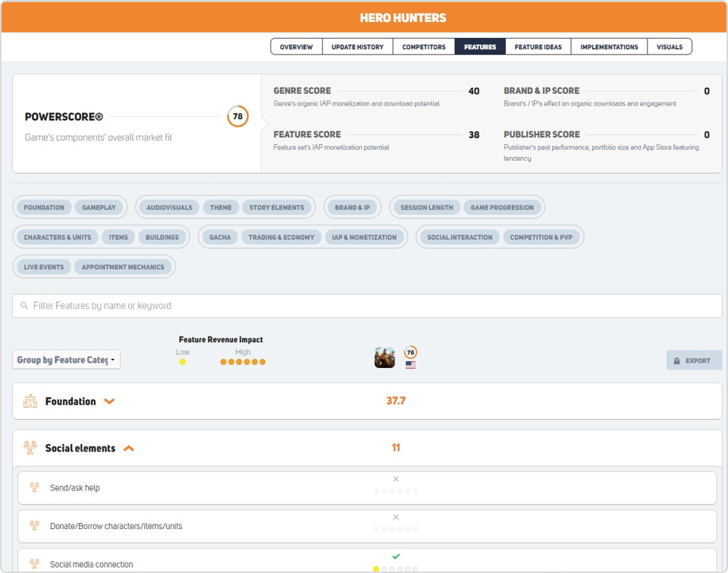Open the Overview tab
The width and height of the screenshot is (728, 573).
(297, 47)
